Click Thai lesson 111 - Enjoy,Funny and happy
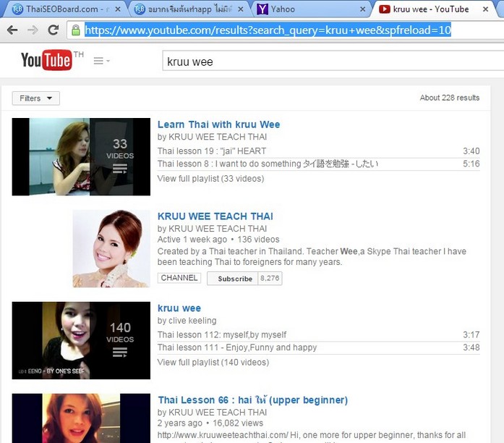This screenshot has height=443, width=504. (x=237, y=347)
